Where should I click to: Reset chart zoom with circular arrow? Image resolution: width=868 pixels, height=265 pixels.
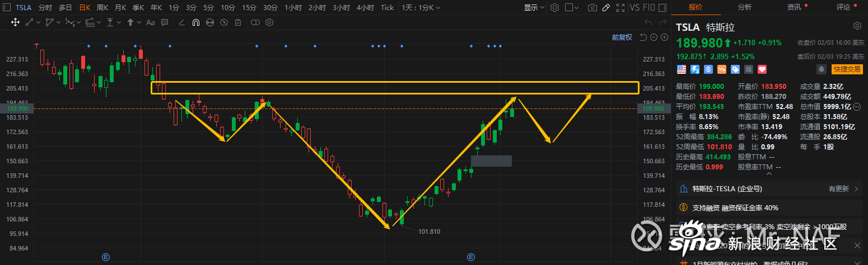(x=643, y=37)
